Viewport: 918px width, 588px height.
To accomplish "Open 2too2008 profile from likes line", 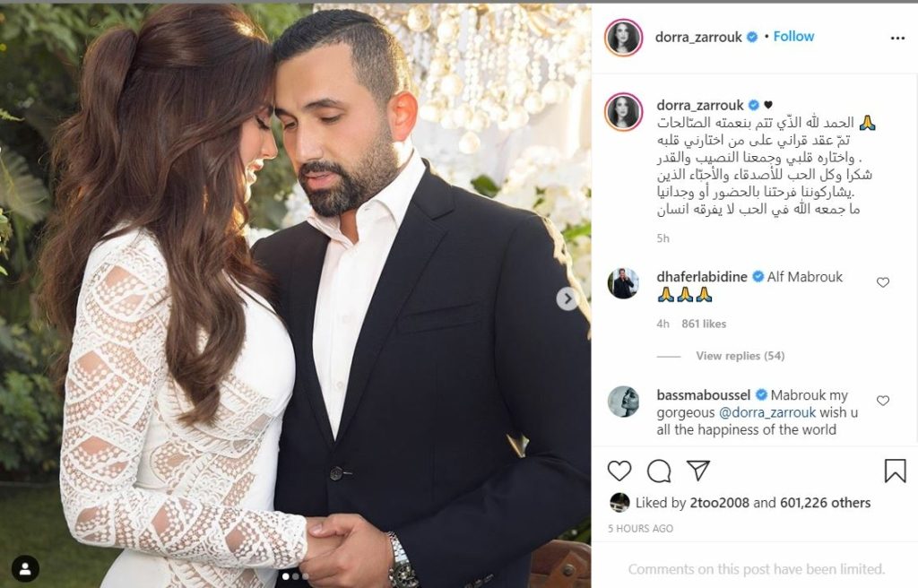I will pos(720,503).
